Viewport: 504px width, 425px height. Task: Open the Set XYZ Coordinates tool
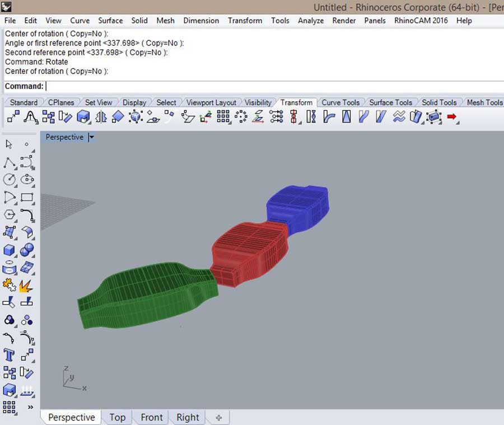tap(276, 116)
